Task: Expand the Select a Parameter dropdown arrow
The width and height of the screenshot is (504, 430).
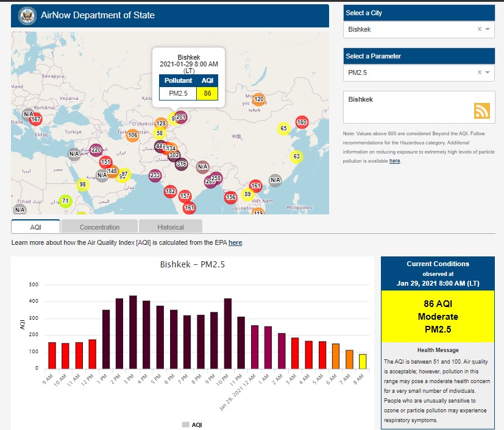Action: (x=488, y=72)
